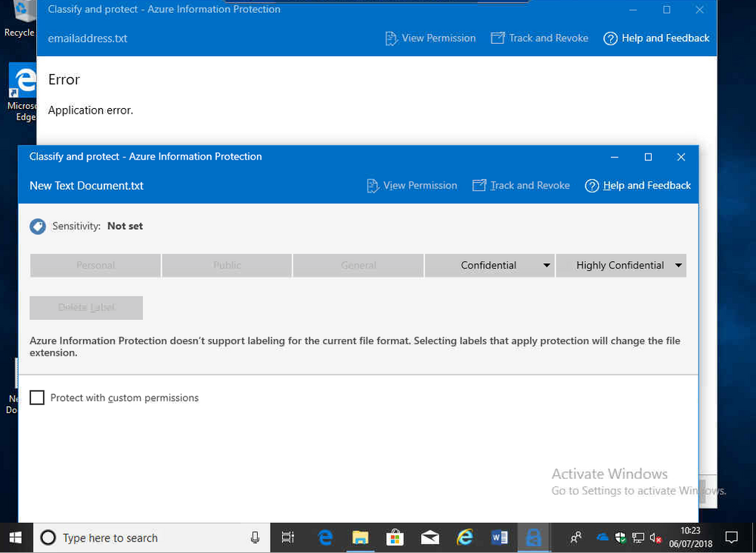
Task: Open the Windows Start menu
Action: coord(16,538)
